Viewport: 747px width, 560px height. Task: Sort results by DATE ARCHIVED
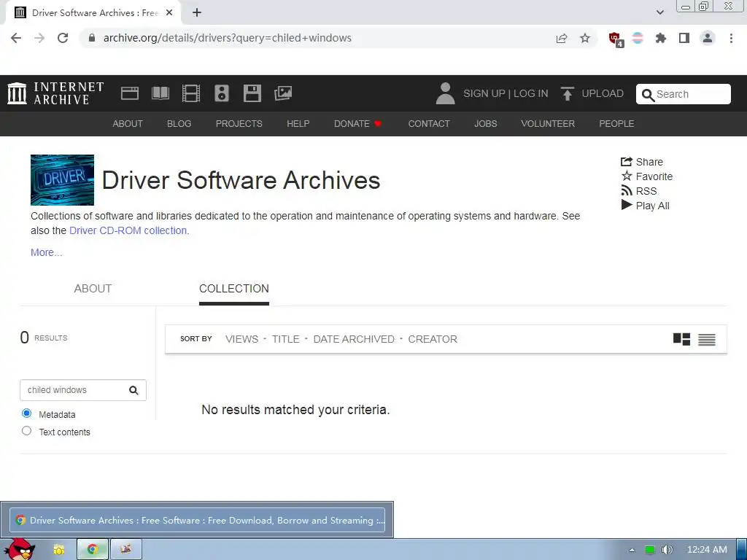pos(354,339)
